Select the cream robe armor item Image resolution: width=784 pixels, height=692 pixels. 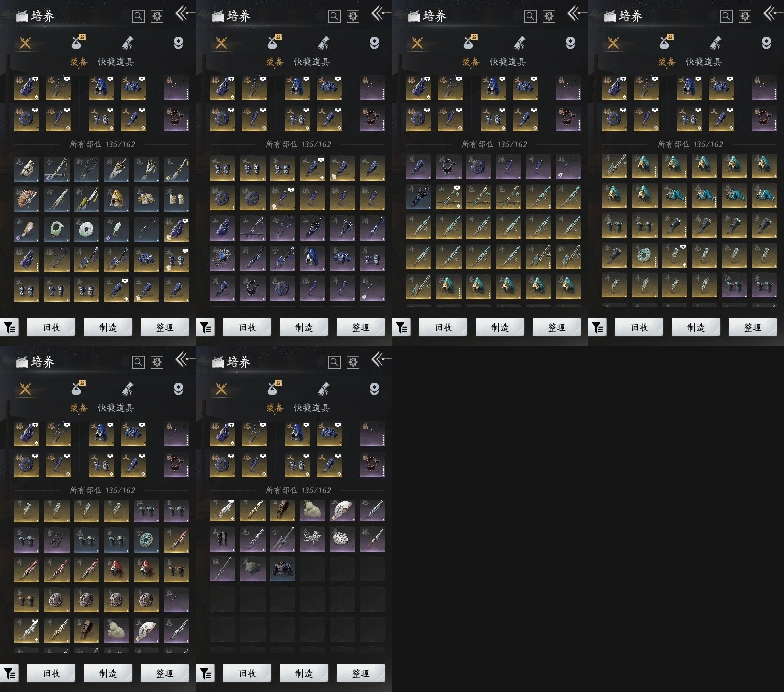point(147,199)
